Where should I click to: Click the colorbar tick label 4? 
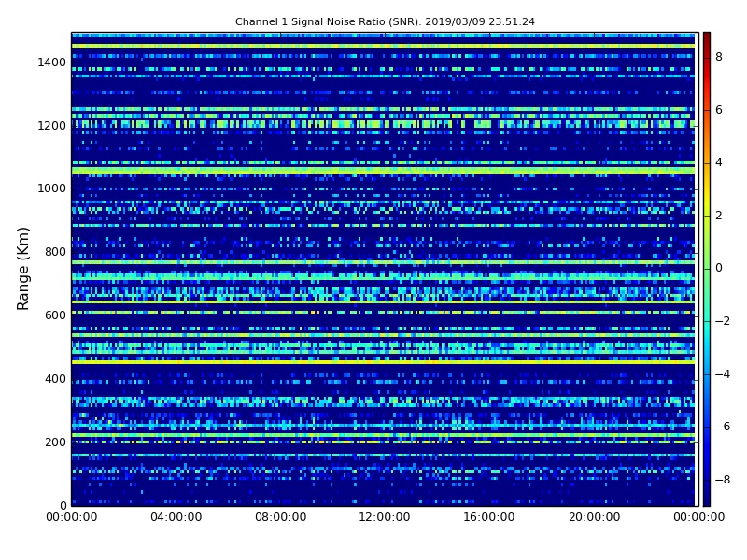[719, 162]
